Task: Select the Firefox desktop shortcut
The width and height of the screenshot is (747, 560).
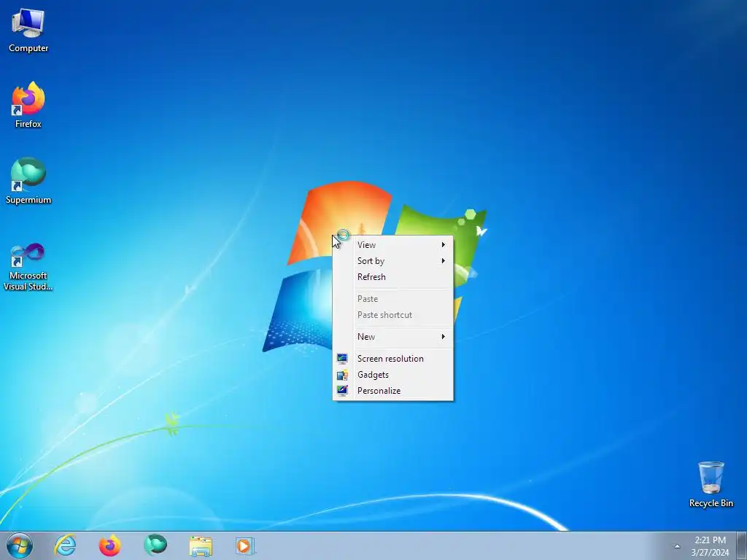Action: (x=28, y=104)
